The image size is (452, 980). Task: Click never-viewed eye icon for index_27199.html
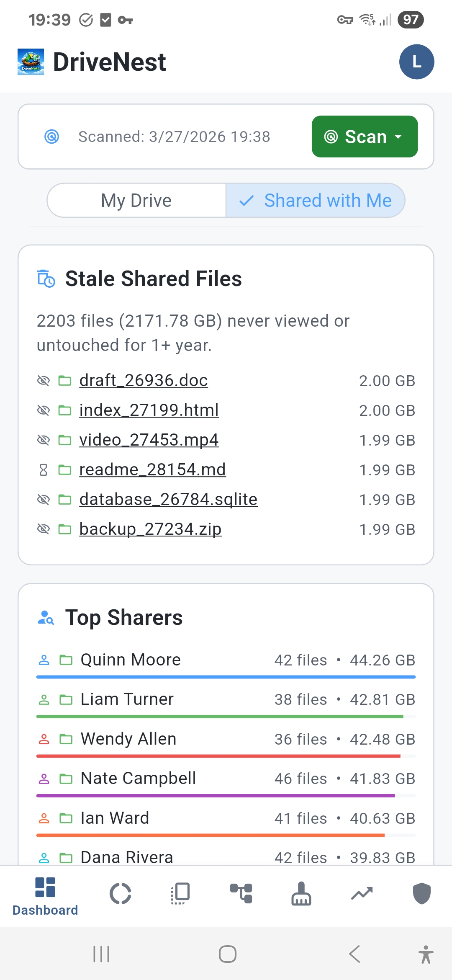[x=44, y=410]
